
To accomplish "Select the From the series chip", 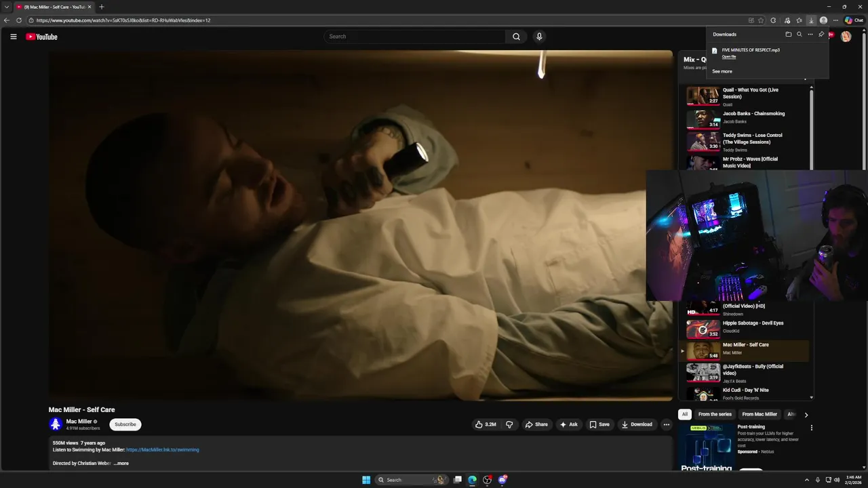I will 715,414.
